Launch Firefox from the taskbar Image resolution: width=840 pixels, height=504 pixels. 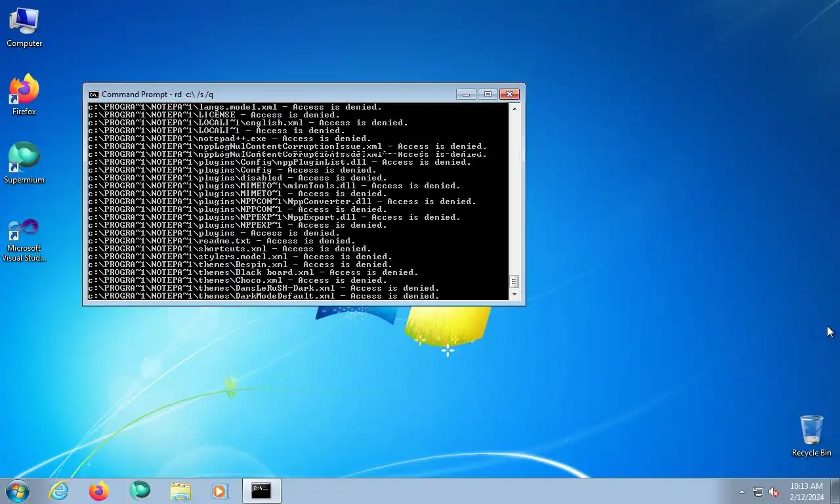pyautogui.click(x=99, y=491)
